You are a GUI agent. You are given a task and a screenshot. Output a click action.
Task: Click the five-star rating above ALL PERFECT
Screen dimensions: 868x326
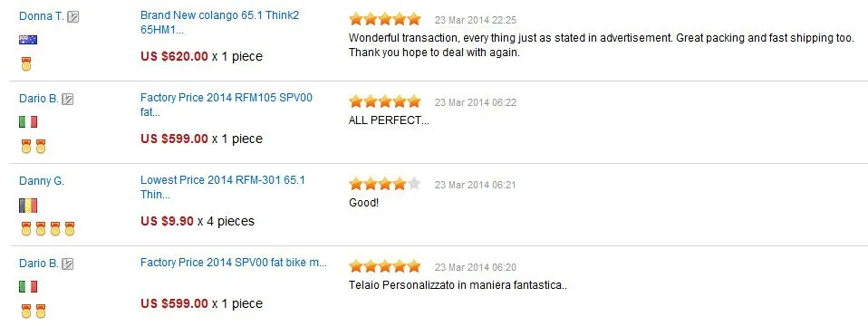click(385, 101)
